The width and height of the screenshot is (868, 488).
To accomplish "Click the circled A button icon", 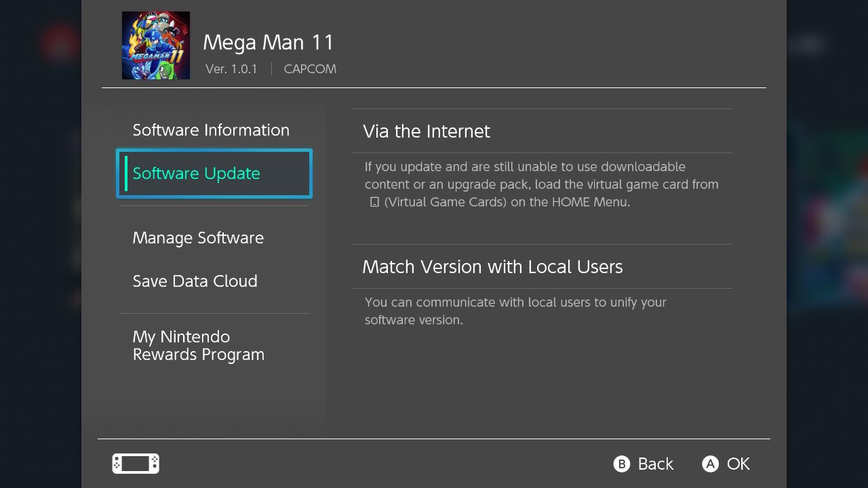I will [710, 464].
